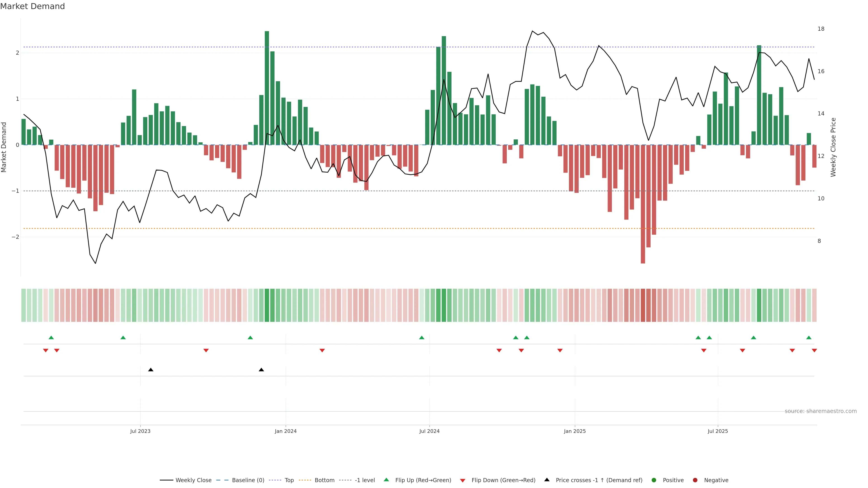Hide the Top dotted line legend item

289,480
